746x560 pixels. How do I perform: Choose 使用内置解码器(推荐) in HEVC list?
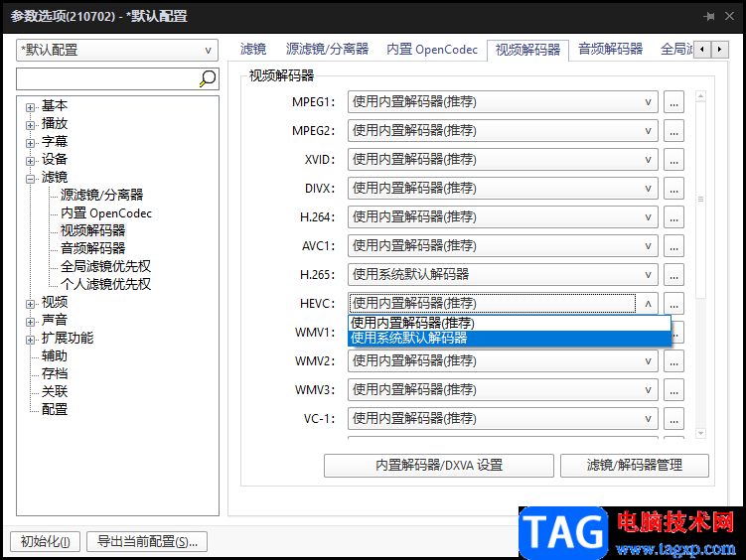coord(510,324)
